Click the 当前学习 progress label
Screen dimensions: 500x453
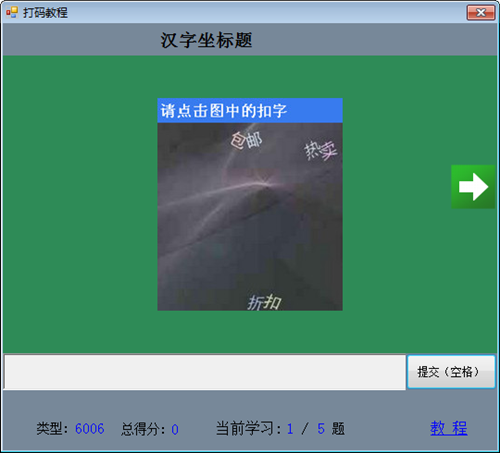click(x=249, y=428)
